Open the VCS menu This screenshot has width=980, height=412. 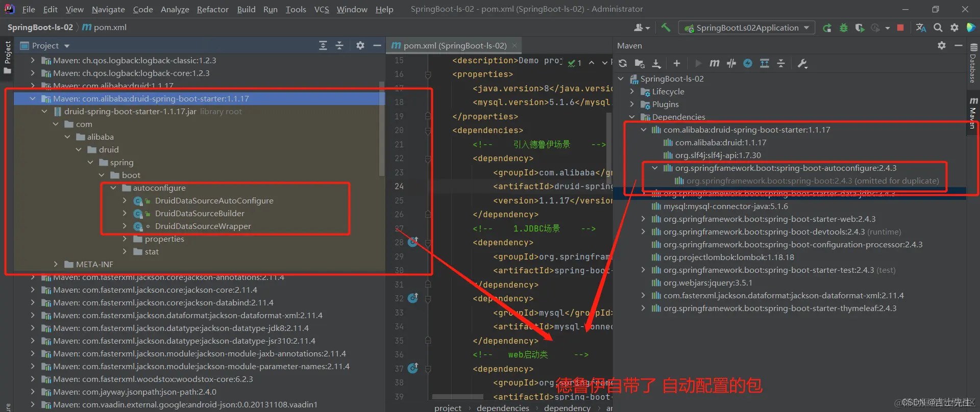322,9
